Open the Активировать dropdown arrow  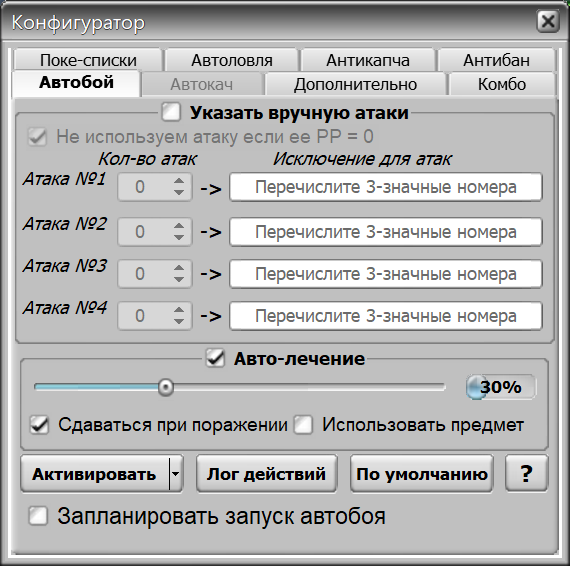click(176, 474)
